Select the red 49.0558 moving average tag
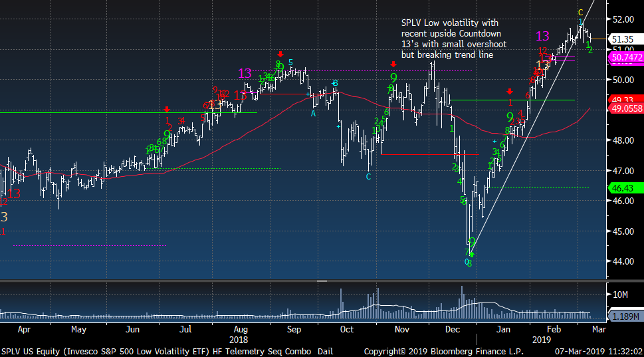Viewport: 644px width, 357px height. point(626,108)
